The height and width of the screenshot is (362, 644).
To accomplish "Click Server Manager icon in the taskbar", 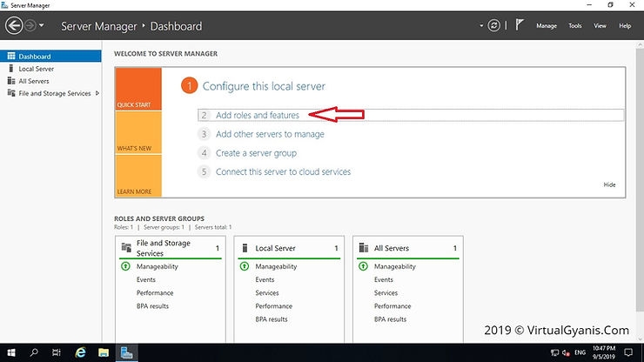I will pos(127,352).
